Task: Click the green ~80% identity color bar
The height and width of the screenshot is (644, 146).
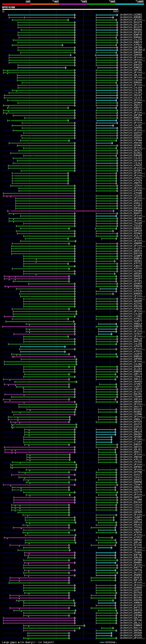Action: 101,4
